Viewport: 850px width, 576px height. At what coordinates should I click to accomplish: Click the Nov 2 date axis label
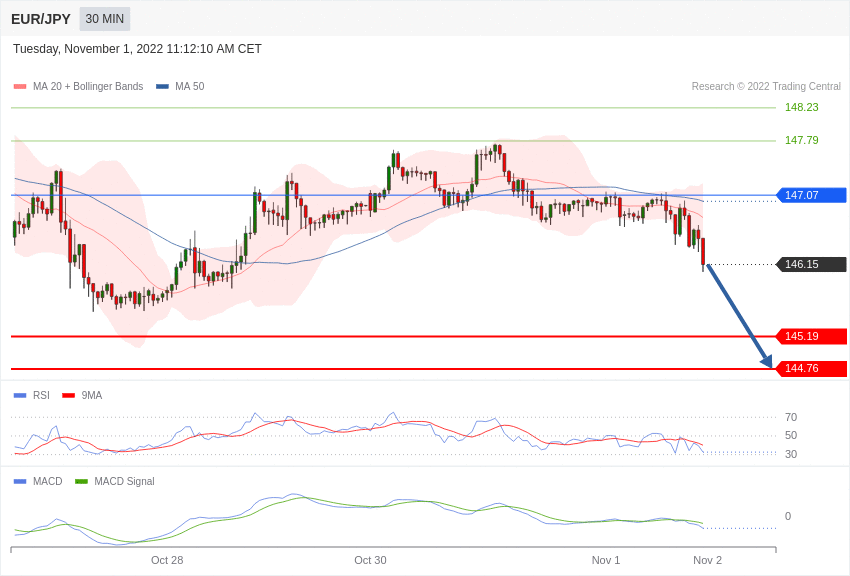[707, 560]
